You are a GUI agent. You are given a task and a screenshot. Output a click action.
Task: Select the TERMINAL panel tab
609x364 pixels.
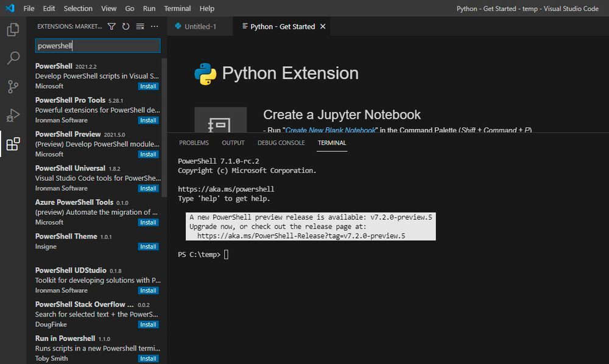click(332, 143)
